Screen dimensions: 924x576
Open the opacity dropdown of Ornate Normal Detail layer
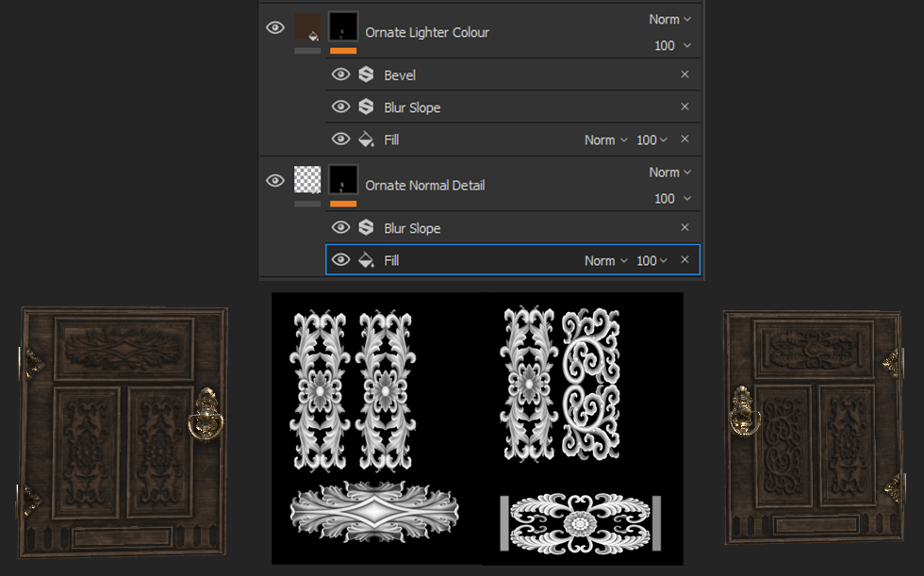pos(672,199)
